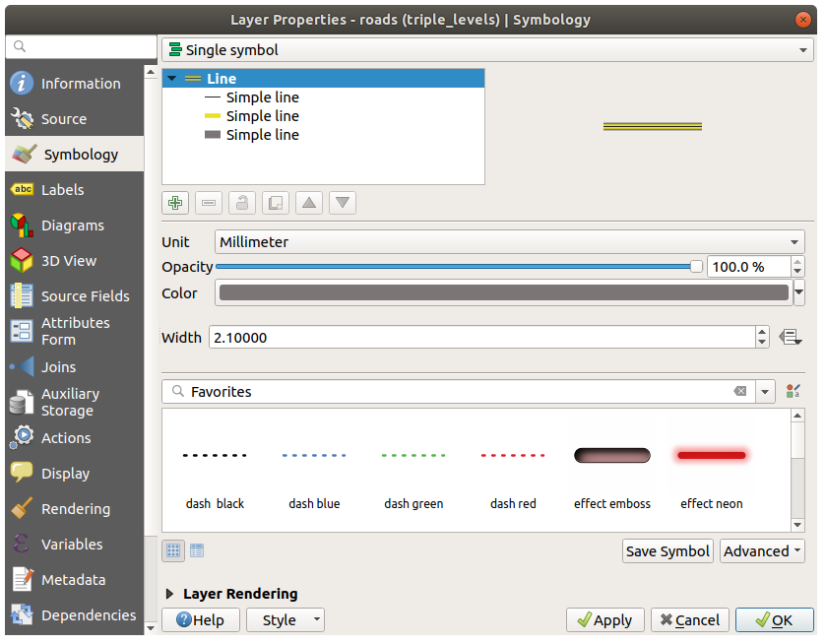Click the gray Color swatch bar
Image resolution: width=826 pixels, height=644 pixels.
[x=503, y=293]
